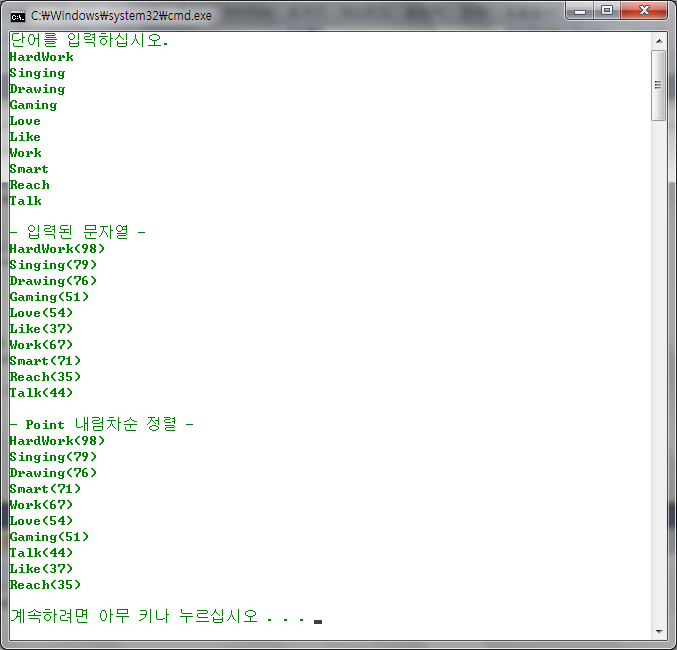
Task: Click 'HardWork(98)' in the Point 내림차순 sorted list
Action: [57, 441]
